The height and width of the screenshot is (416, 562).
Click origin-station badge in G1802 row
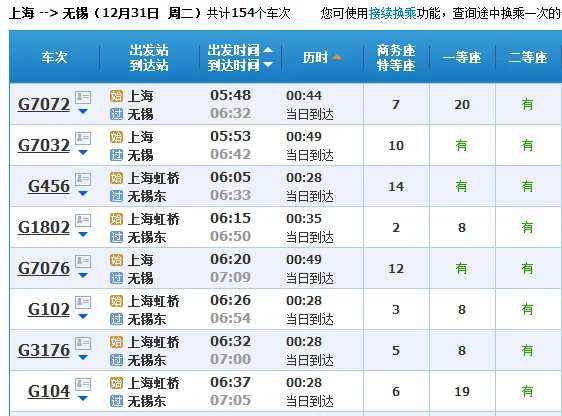(x=116, y=219)
